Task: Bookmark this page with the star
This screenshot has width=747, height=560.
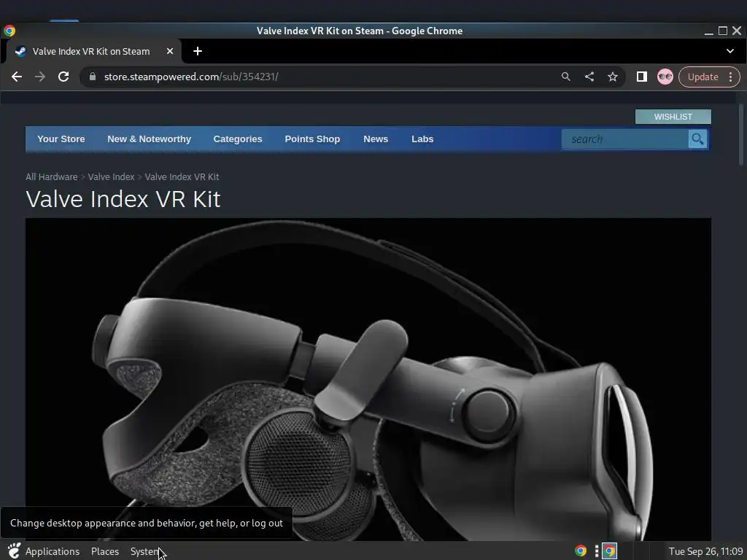Action: [x=613, y=77]
